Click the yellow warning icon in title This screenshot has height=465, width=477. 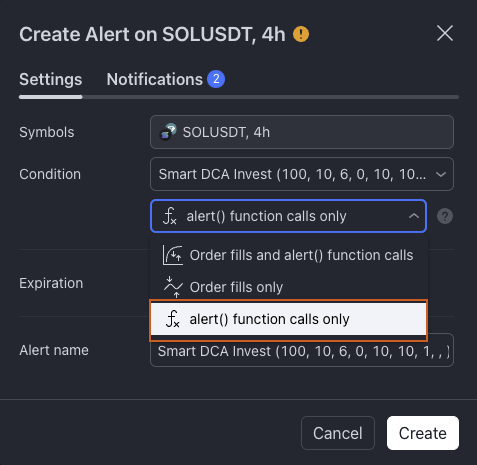pyautogui.click(x=301, y=34)
